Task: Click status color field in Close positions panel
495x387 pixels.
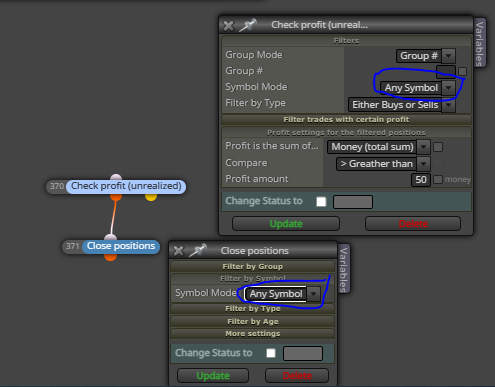Action: tap(303, 354)
